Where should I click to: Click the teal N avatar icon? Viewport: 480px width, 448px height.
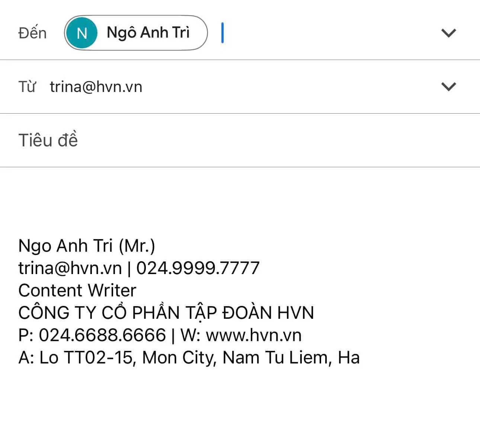81,33
